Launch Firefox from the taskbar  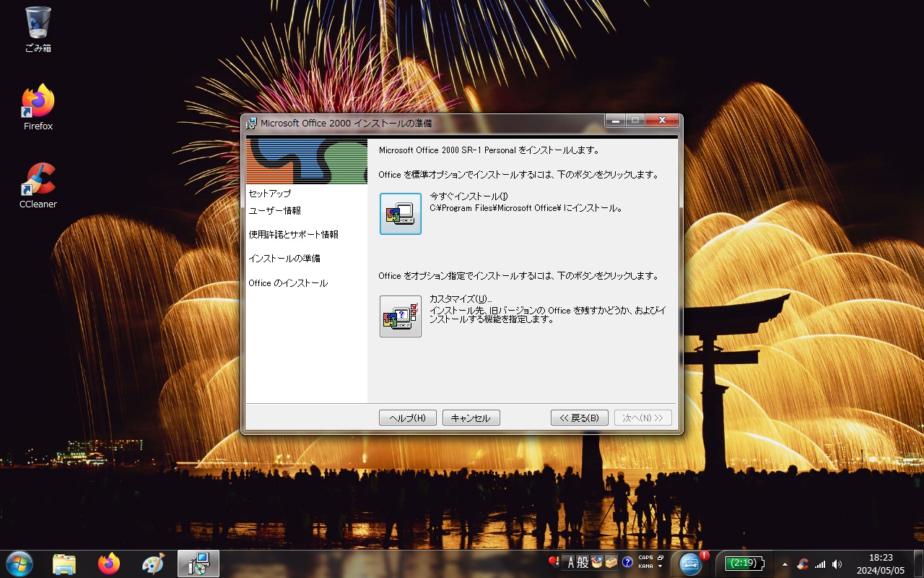109,564
